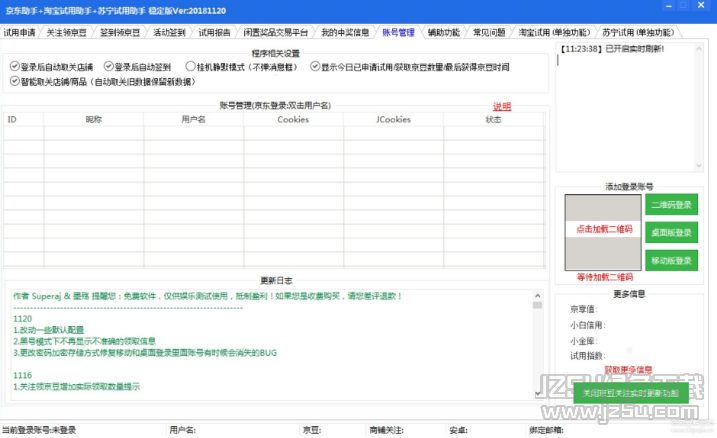The image size is (717, 438).
Task: Click the 移动版登录 button
Action: (671, 261)
